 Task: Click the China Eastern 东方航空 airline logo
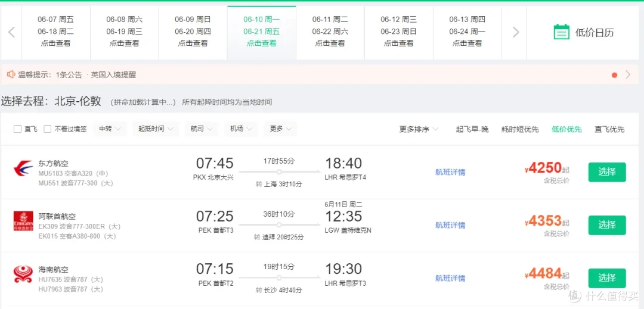click(23, 168)
